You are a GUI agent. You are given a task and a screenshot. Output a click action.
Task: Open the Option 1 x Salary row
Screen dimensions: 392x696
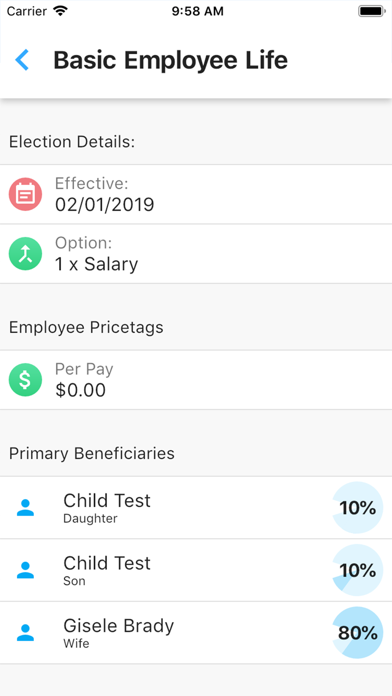196,254
